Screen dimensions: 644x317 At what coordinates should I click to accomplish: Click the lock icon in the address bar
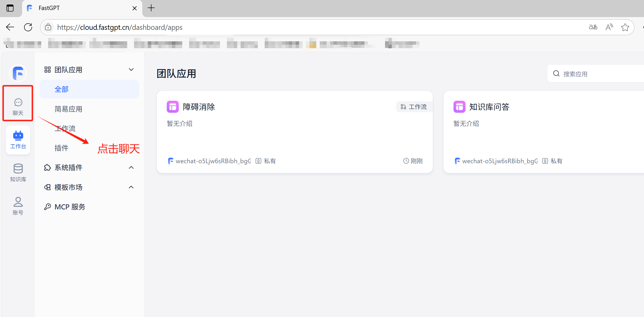pos(48,27)
